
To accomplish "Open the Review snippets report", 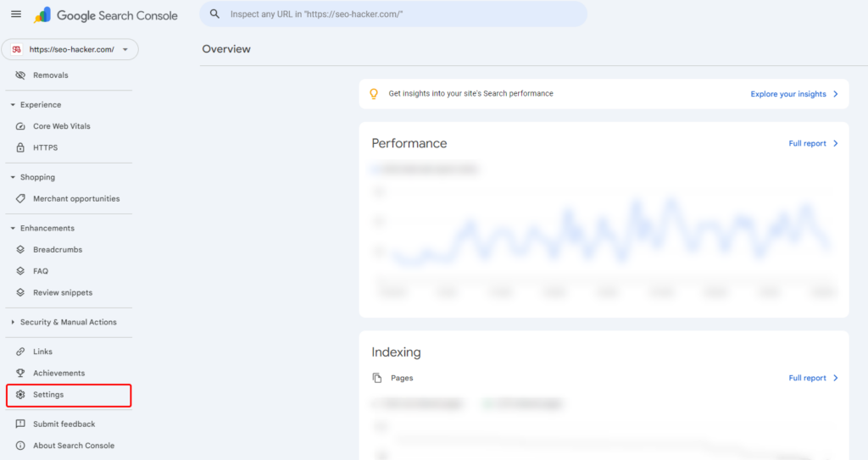I will tap(63, 293).
